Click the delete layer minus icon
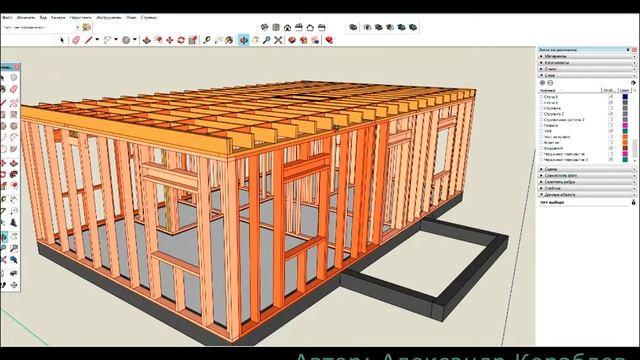Screen dimensions: 640x360 click(550, 83)
